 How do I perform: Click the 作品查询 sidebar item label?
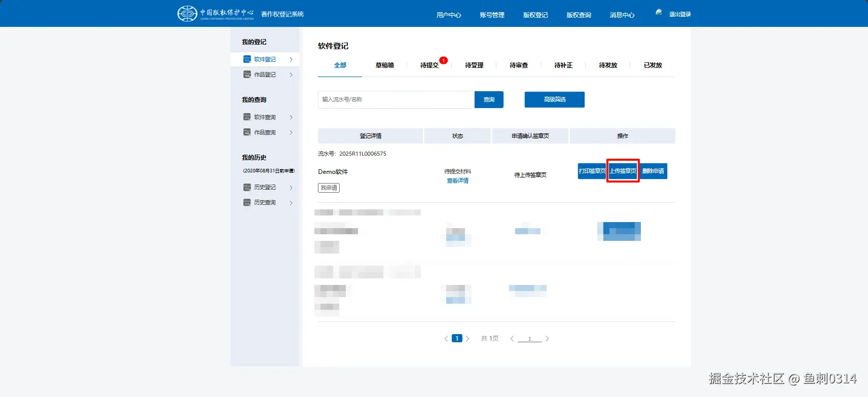pyautogui.click(x=265, y=132)
